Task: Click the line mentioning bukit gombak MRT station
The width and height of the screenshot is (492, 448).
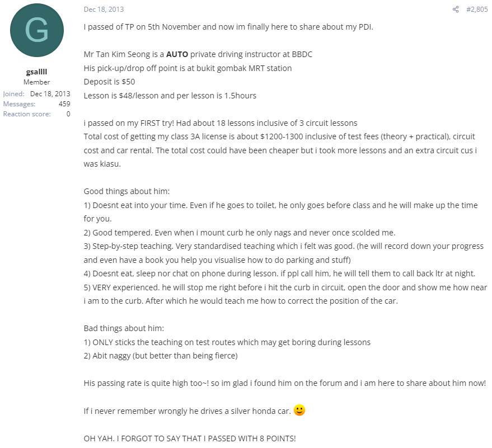Action: (x=188, y=68)
